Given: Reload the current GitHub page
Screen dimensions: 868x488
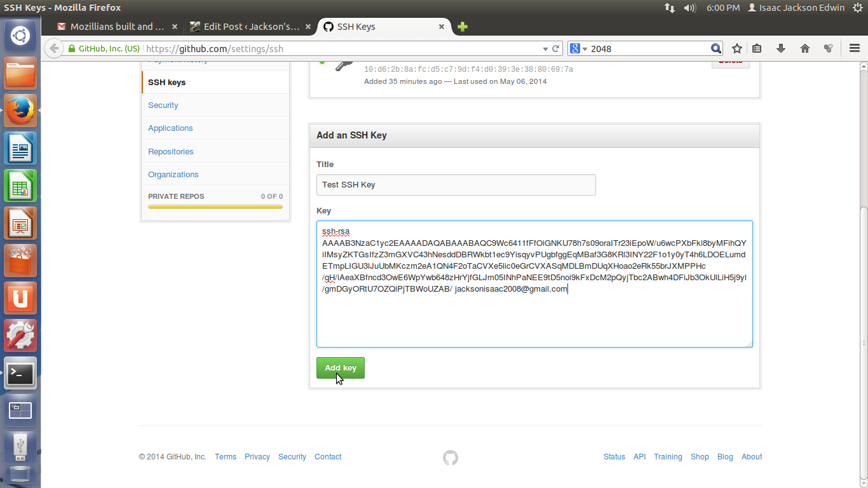Looking at the screenshot, I should (556, 48).
